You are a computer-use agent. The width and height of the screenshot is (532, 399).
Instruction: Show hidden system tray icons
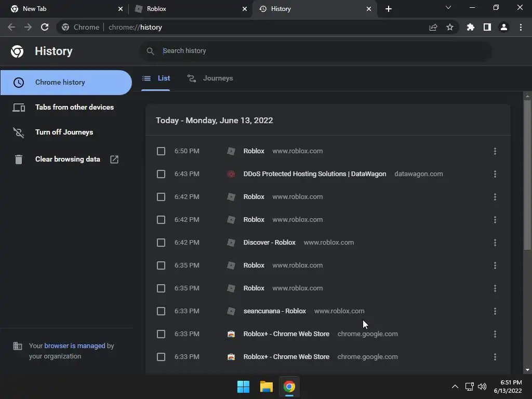pyautogui.click(x=455, y=387)
